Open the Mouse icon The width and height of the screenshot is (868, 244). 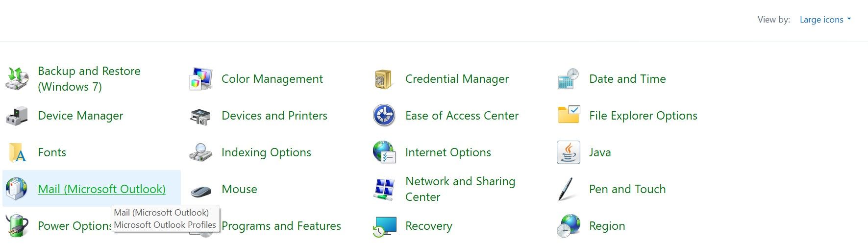[200, 190]
